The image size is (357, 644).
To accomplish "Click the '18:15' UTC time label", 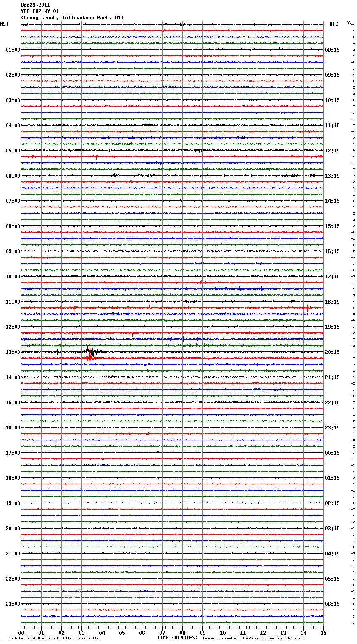I will tap(332, 302).
